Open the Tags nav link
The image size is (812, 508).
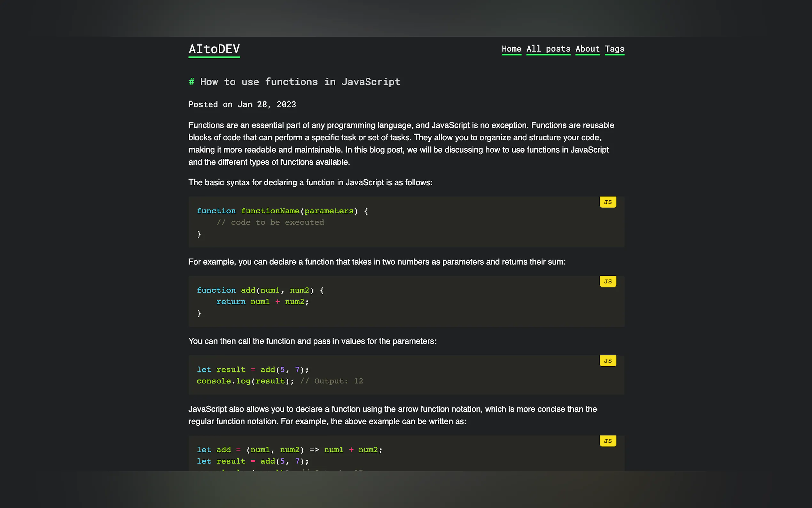pos(614,49)
